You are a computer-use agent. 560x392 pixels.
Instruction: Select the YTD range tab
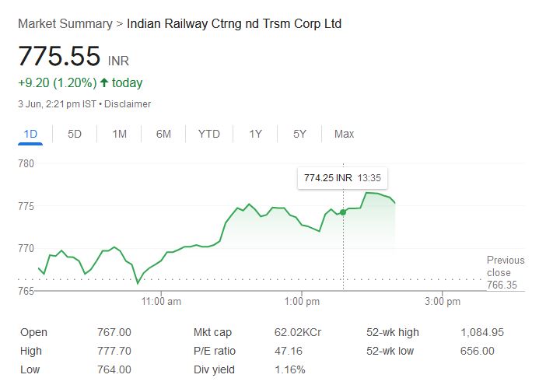pos(208,134)
